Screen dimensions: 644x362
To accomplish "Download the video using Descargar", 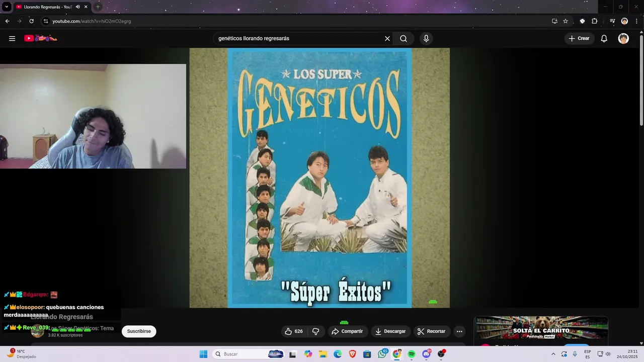I will coord(390,331).
